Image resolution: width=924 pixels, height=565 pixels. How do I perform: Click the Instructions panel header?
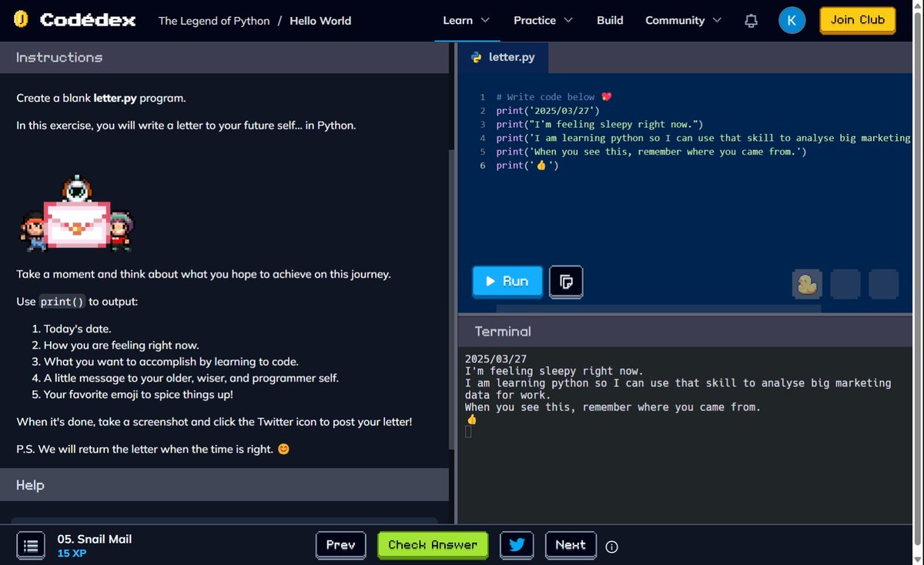pos(224,57)
